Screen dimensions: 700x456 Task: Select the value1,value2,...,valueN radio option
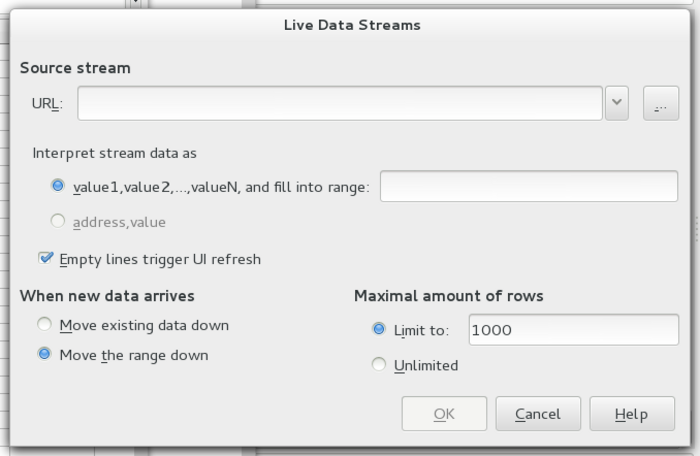58,186
